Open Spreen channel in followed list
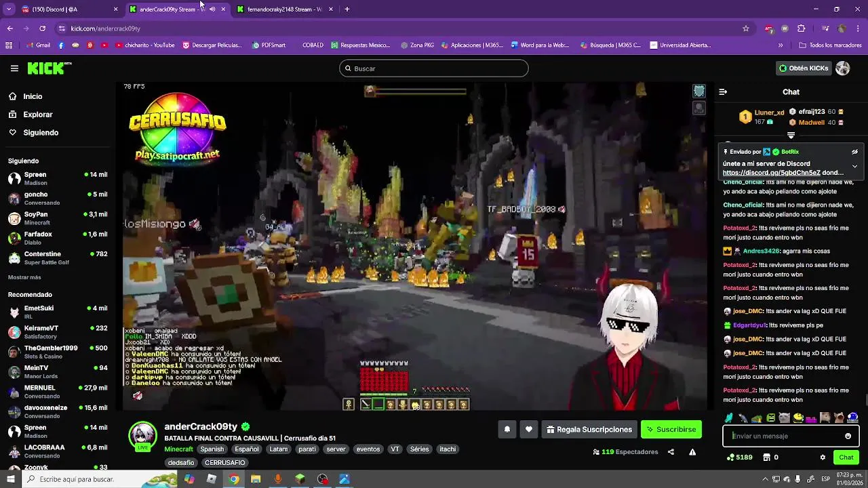868x488 pixels. click(58, 178)
